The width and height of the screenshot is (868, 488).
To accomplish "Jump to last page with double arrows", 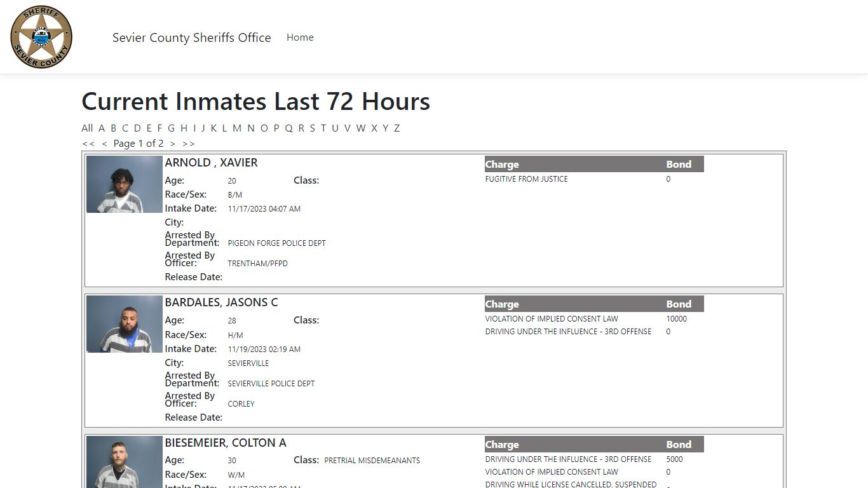I will 189,144.
